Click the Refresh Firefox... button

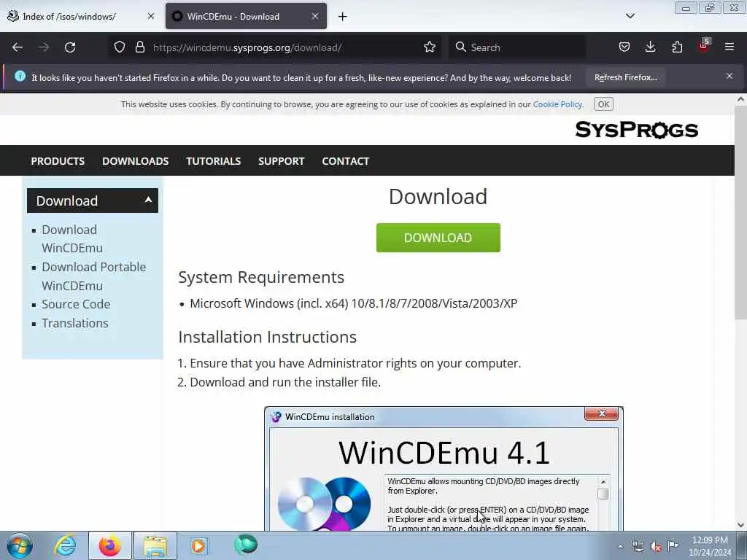click(x=625, y=77)
